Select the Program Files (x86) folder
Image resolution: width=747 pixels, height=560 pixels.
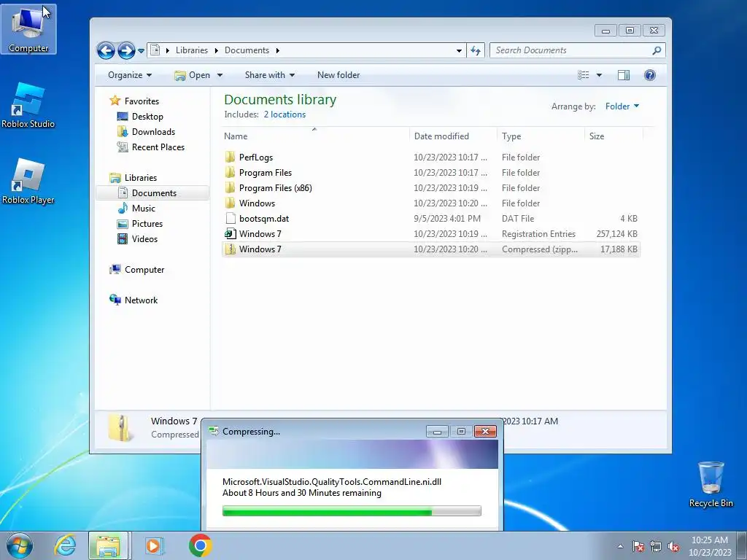click(x=430, y=187)
